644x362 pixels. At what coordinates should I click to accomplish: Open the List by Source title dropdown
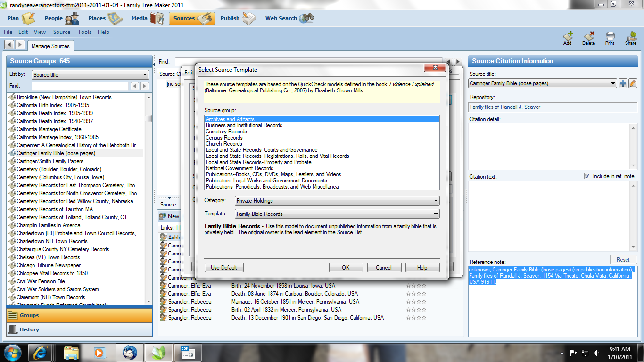click(90, 75)
